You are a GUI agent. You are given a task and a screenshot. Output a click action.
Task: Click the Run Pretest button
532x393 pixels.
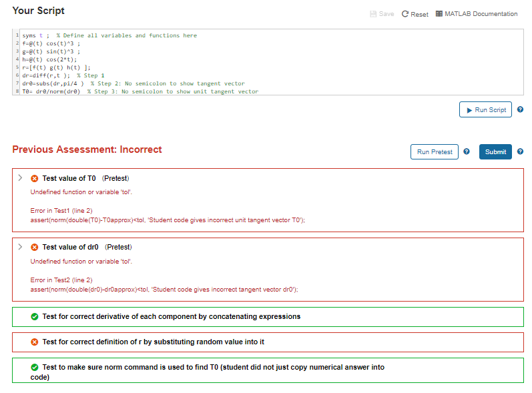click(x=435, y=151)
